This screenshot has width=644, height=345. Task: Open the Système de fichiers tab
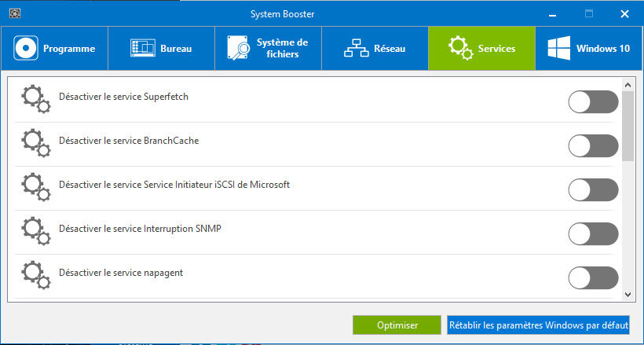(268, 49)
